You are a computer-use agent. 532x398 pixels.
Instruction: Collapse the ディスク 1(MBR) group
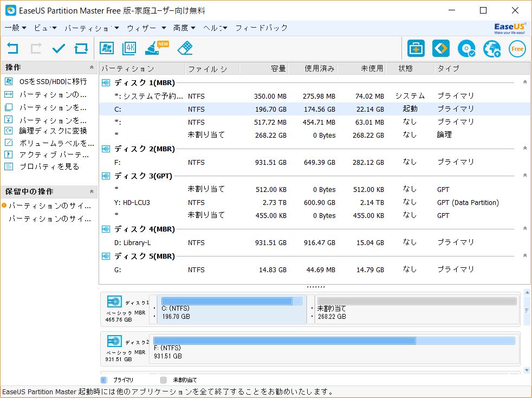tap(524, 82)
